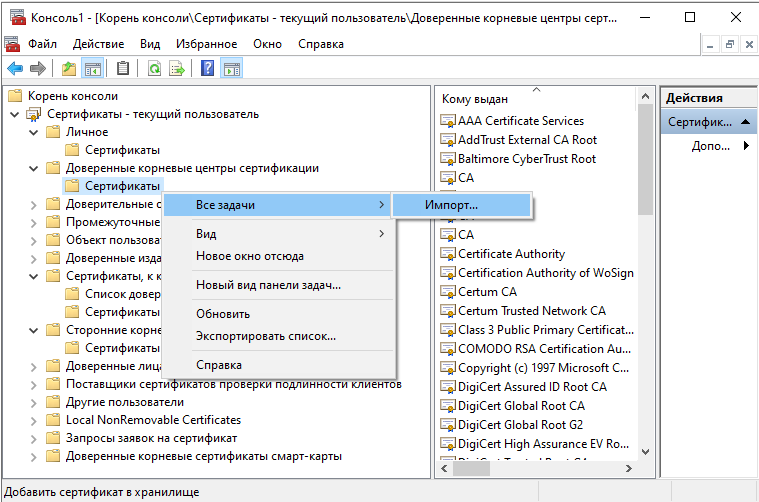Select the DigiCert Global Root G2 certificate
The height and width of the screenshot is (502, 759).
click(x=520, y=425)
